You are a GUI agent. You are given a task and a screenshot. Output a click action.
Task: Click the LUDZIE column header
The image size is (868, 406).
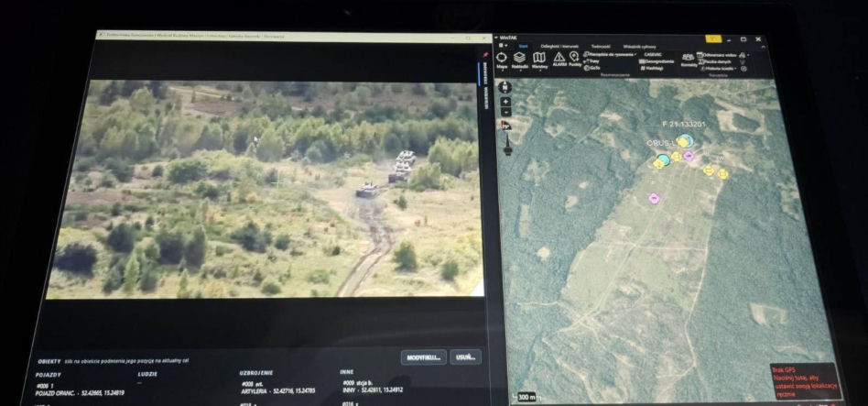(x=147, y=375)
